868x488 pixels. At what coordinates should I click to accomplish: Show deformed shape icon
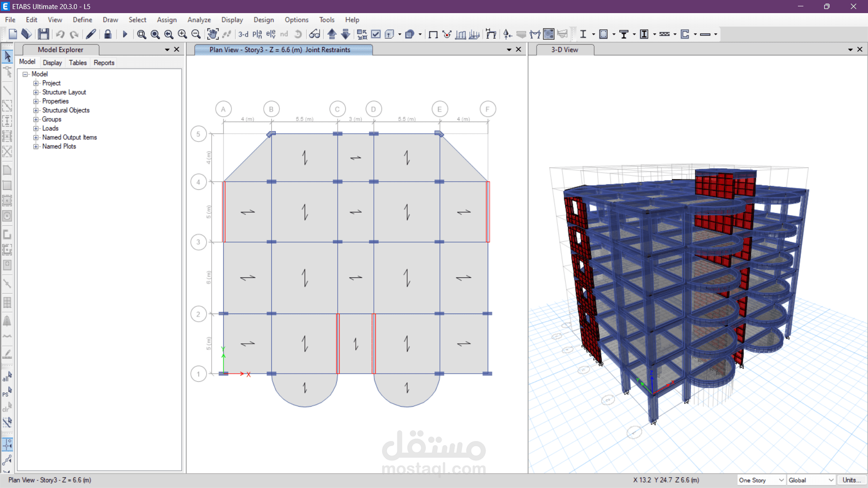(491, 34)
